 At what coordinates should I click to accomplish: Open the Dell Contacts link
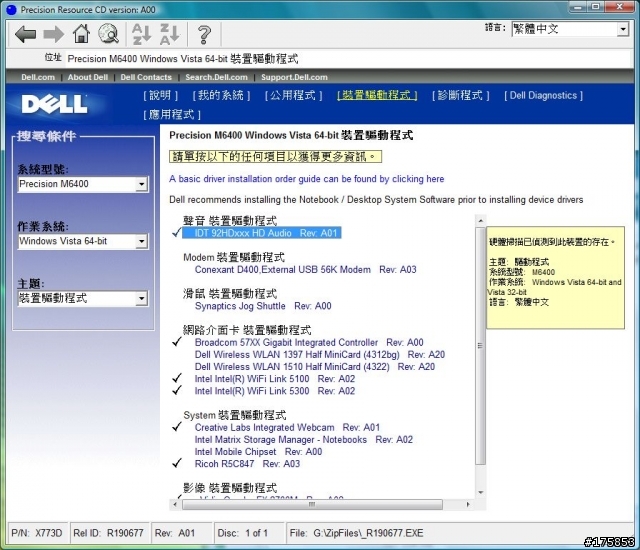click(146, 77)
